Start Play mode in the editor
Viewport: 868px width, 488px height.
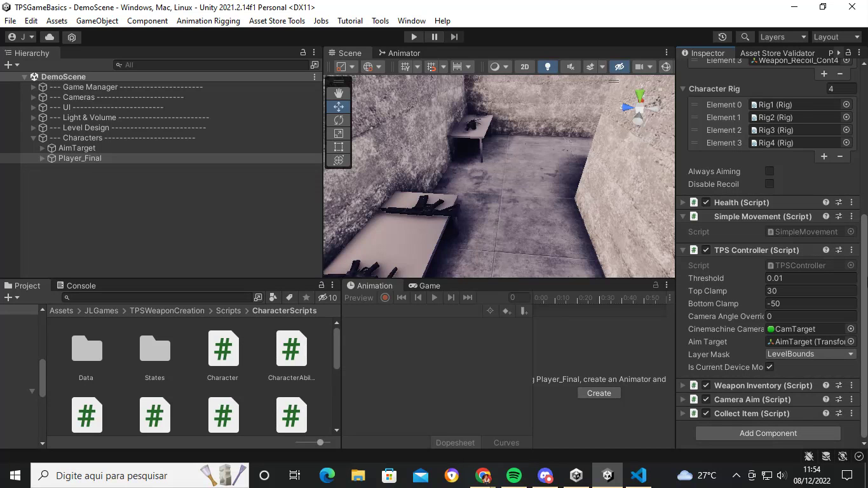(x=414, y=37)
